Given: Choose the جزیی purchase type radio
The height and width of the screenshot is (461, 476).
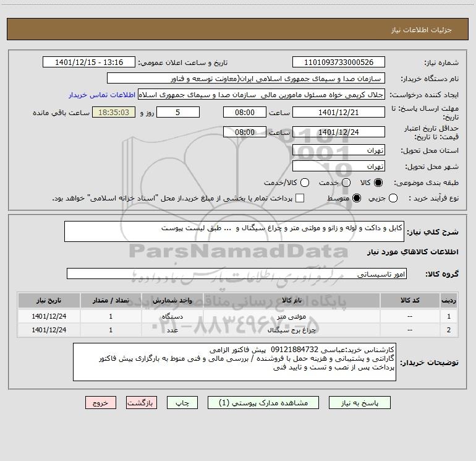Looking at the screenshot, I should click(393, 198).
